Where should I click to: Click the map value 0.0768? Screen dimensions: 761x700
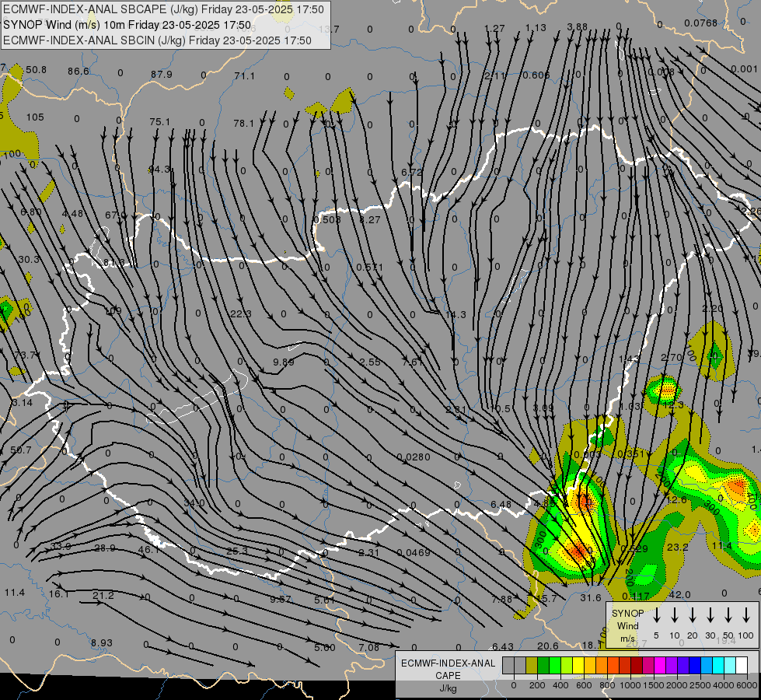pyautogui.click(x=701, y=23)
